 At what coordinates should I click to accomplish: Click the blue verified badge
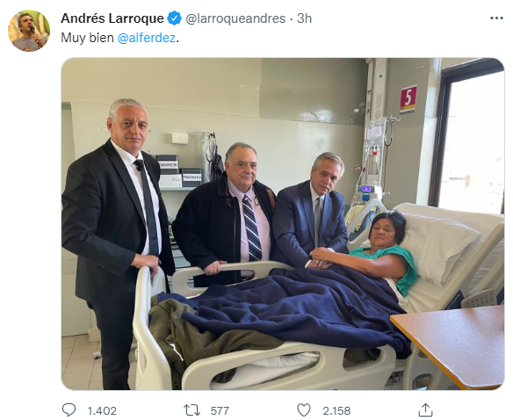175,18
